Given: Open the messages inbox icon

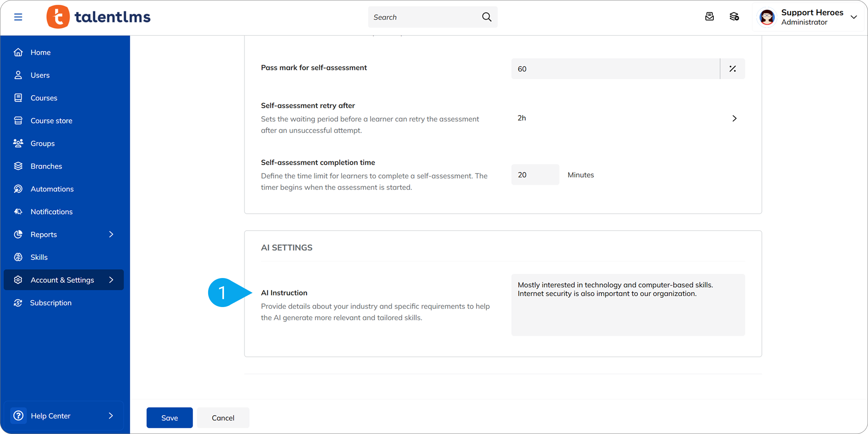Looking at the screenshot, I should 709,17.
